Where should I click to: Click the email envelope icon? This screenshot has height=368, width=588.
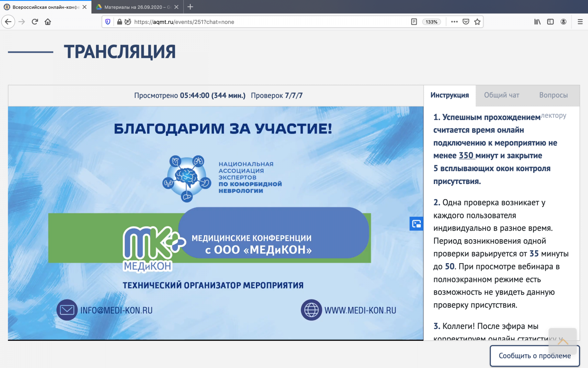(67, 310)
